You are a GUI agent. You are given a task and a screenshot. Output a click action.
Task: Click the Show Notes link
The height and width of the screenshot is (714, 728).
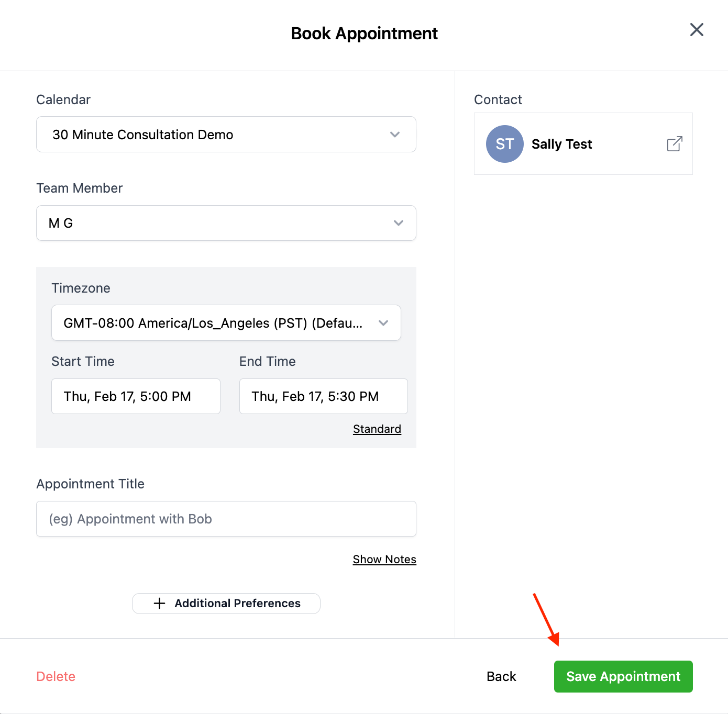point(384,560)
